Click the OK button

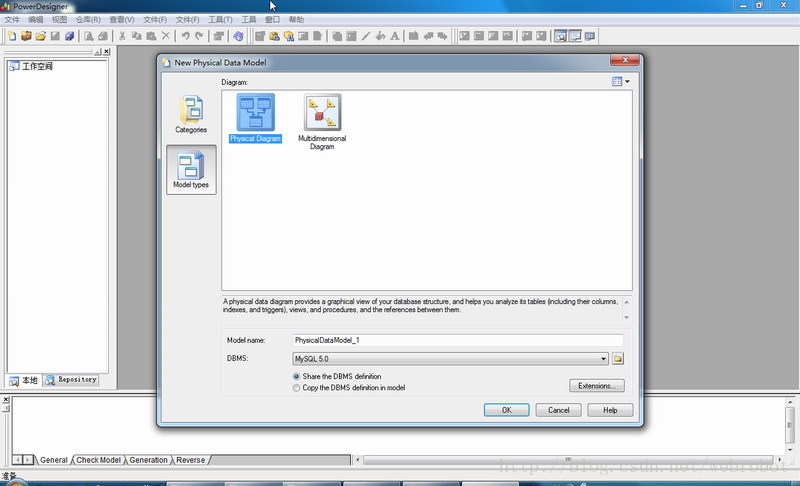[x=506, y=410]
